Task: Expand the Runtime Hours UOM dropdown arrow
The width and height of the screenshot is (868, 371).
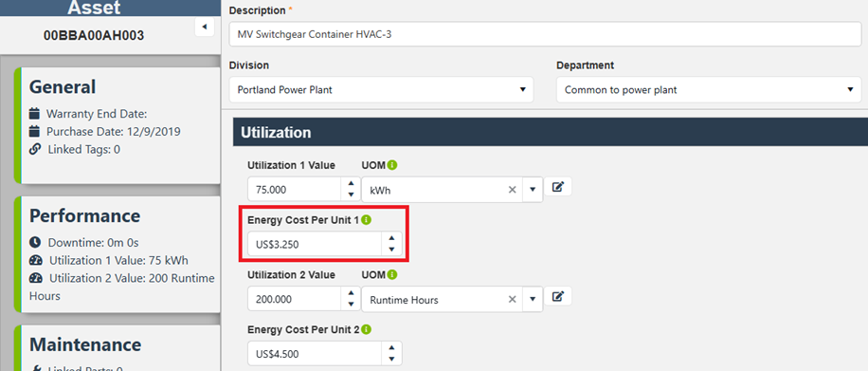Action: coord(533,300)
